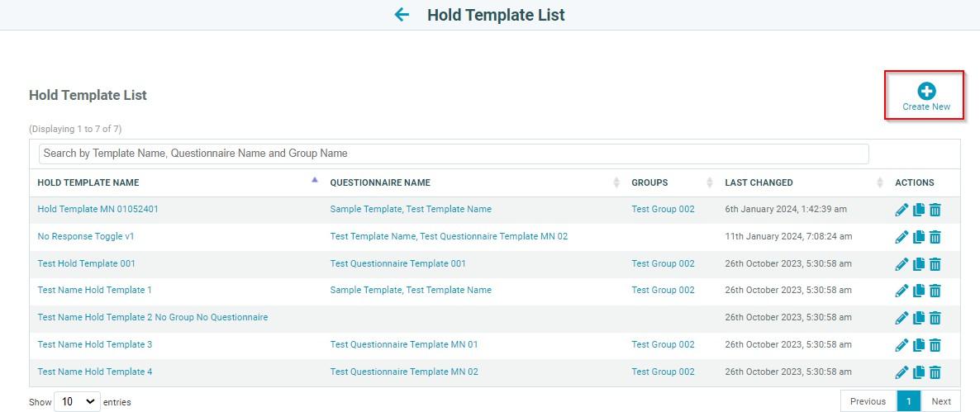
Task: Open Test Hold Template 001 link
Action: (86, 263)
